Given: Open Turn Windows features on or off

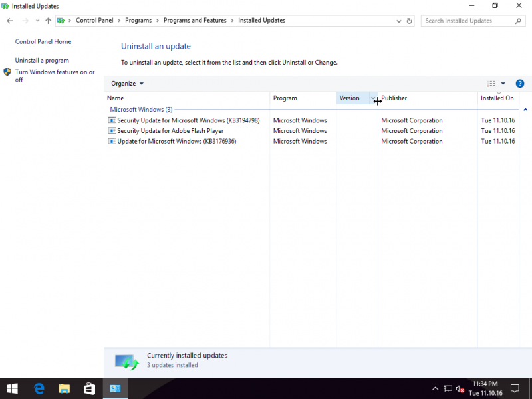Looking at the screenshot, I should point(55,76).
